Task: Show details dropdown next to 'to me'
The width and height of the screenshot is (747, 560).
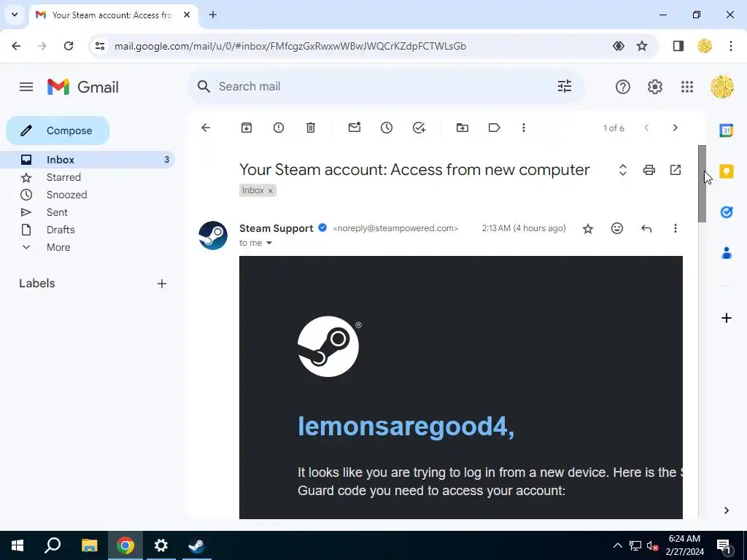Action: pyautogui.click(x=268, y=243)
